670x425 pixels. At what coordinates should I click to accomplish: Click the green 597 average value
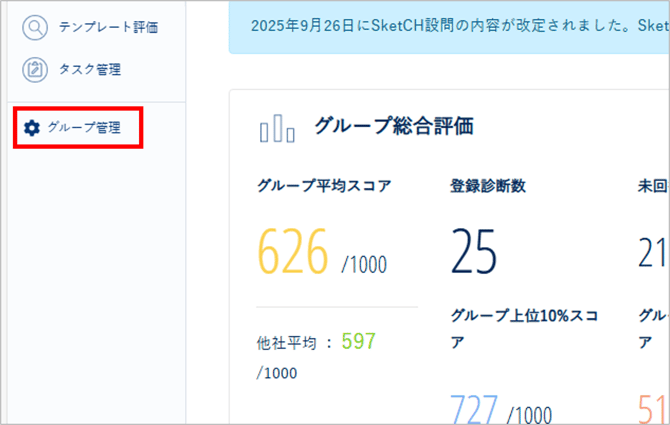click(x=358, y=341)
